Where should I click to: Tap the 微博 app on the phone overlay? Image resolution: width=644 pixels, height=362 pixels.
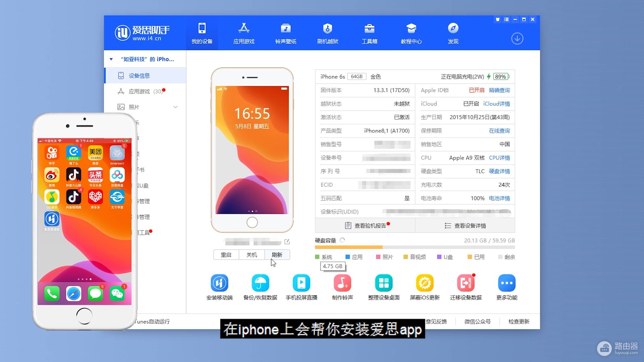52,175
